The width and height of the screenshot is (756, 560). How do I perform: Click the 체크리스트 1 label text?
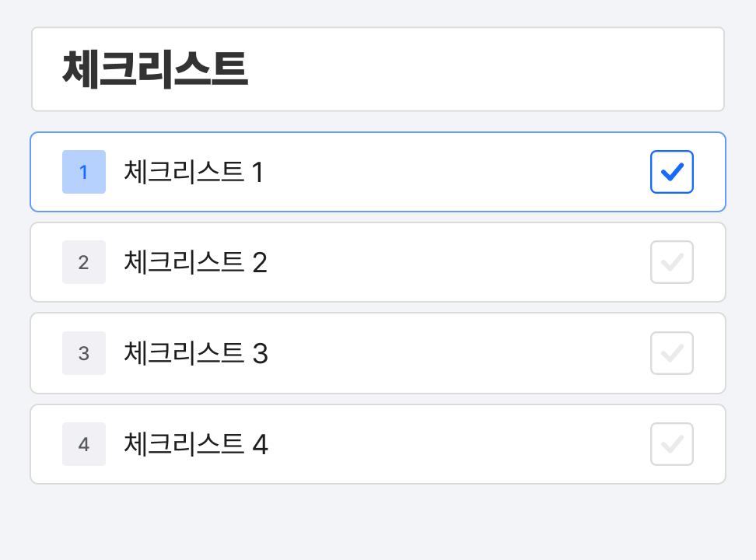pos(194,172)
